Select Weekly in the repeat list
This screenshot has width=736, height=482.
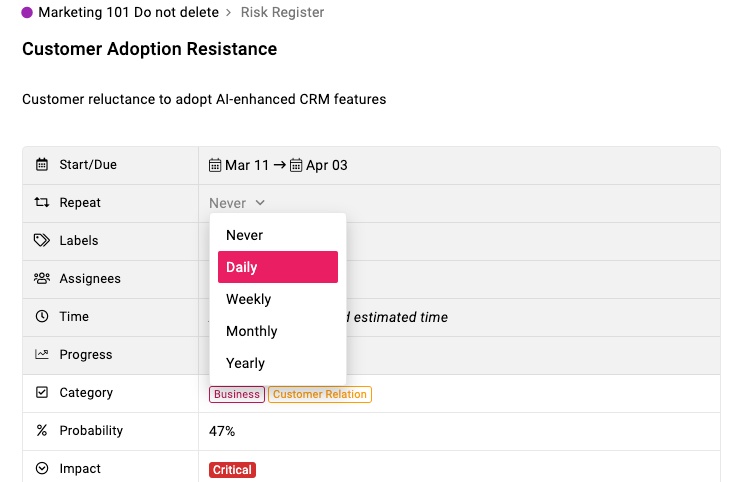(249, 299)
